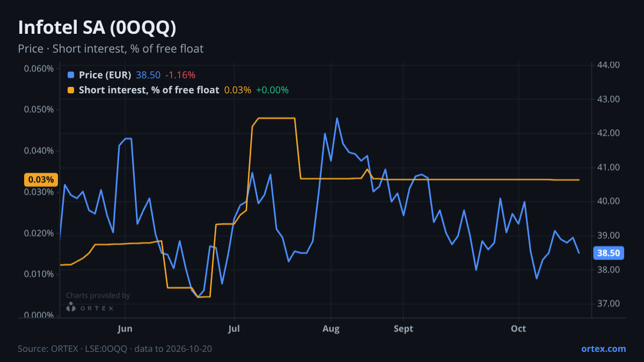
Task: Click the ORTEX logo icon
Action: (x=71, y=307)
